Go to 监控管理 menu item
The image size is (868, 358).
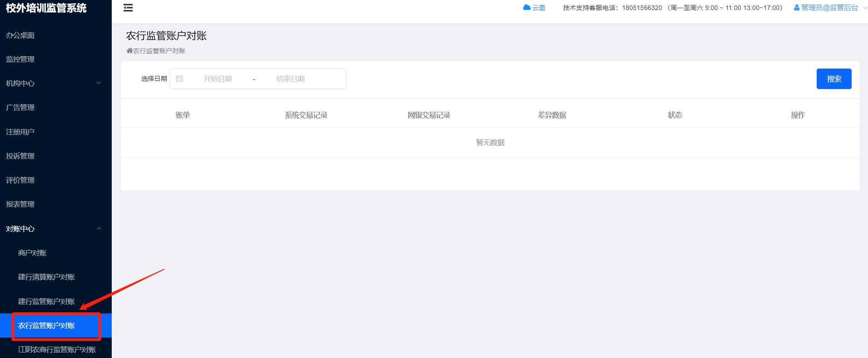pyautogui.click(x=20, y=60)
